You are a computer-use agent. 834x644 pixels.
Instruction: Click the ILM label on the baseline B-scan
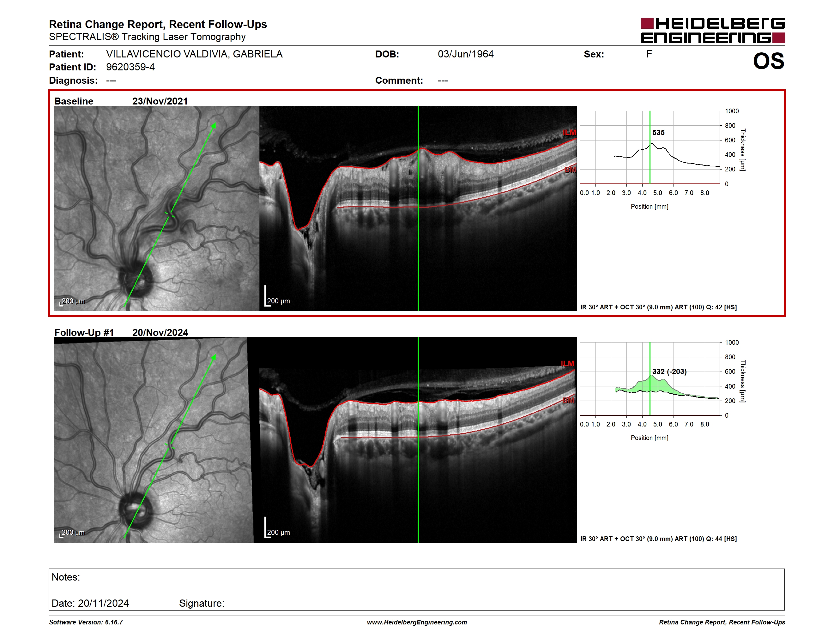coord(569,133)
